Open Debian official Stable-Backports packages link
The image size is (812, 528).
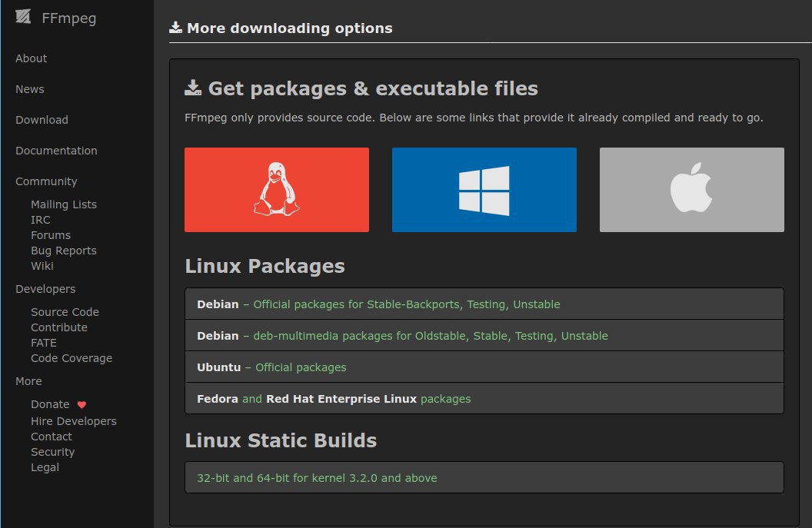[484, 304]
